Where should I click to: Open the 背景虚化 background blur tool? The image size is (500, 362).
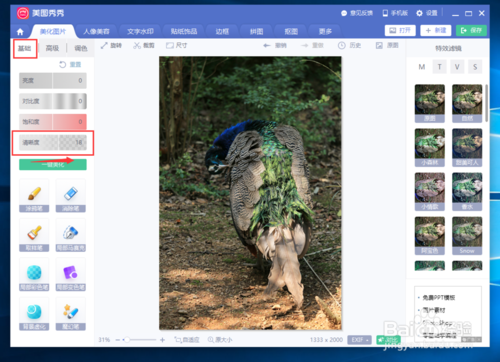34,314
